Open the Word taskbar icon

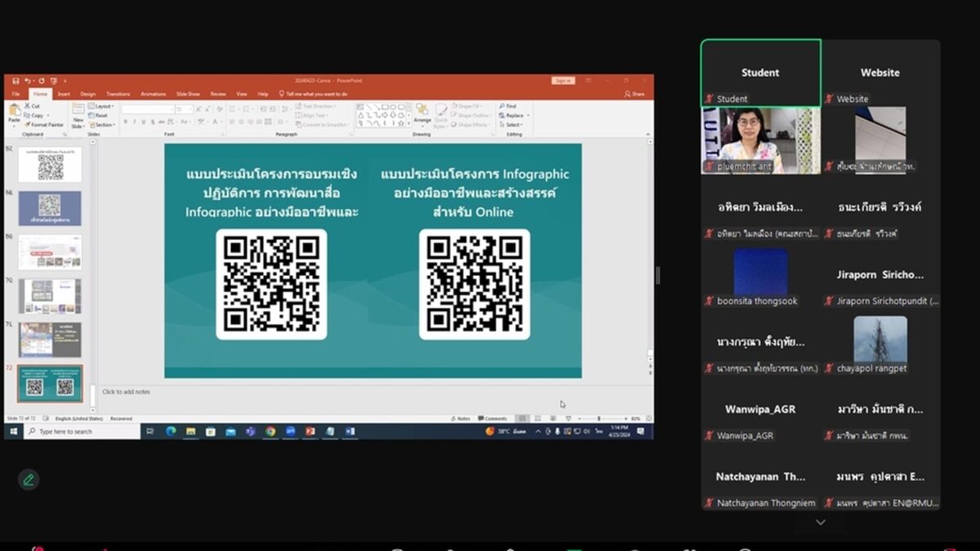(350, 431)
